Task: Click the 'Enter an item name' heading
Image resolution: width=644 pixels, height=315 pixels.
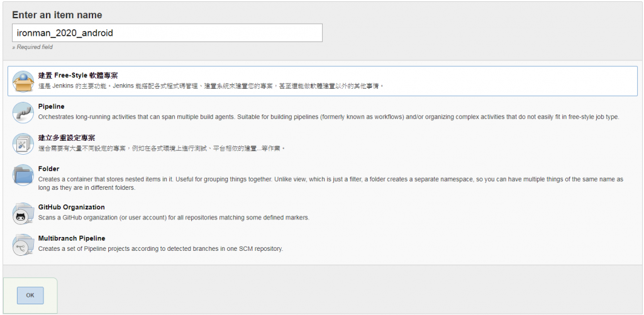Action: [x=57, y=15]
